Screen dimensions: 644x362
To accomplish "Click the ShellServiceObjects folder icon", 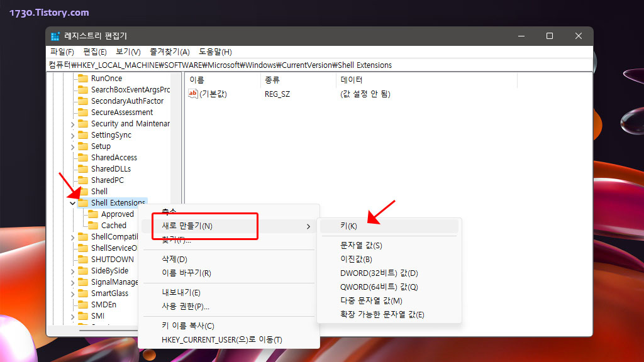I will pos(83,248).
